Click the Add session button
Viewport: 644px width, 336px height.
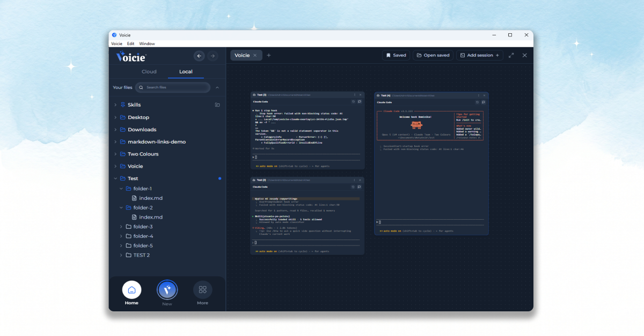point(480,55)
